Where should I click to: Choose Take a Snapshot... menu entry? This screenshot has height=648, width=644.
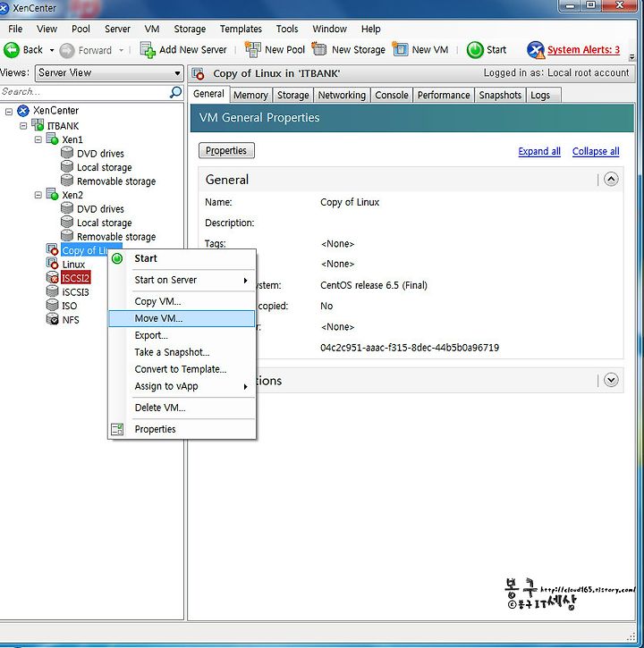pyautogui.click(x=182, y=352)
